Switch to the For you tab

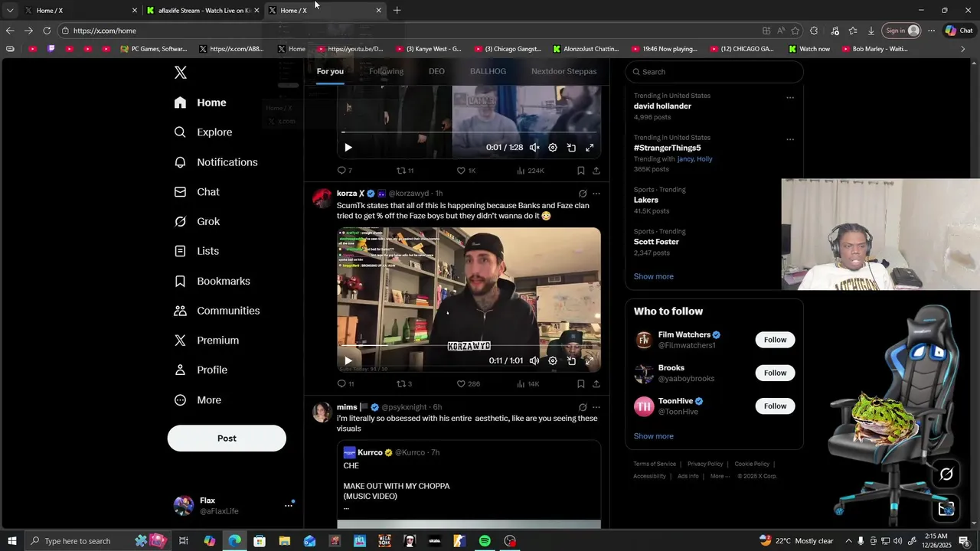(x=330, y=71)
